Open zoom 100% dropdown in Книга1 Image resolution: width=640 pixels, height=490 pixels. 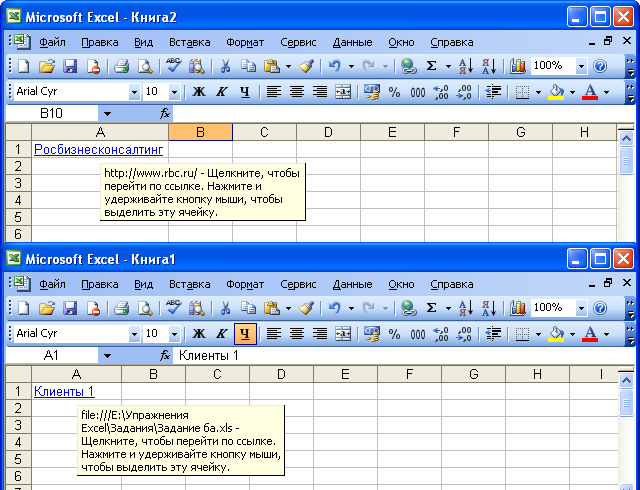581,308
